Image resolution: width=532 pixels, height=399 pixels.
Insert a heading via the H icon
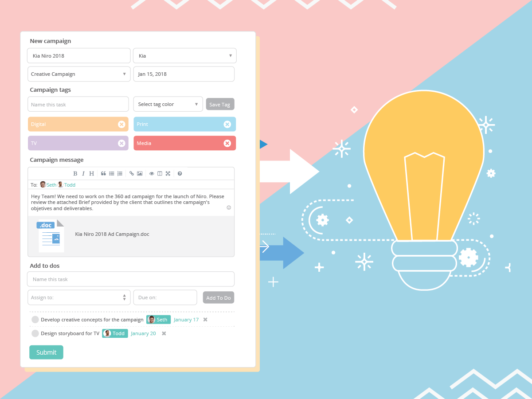92,173
